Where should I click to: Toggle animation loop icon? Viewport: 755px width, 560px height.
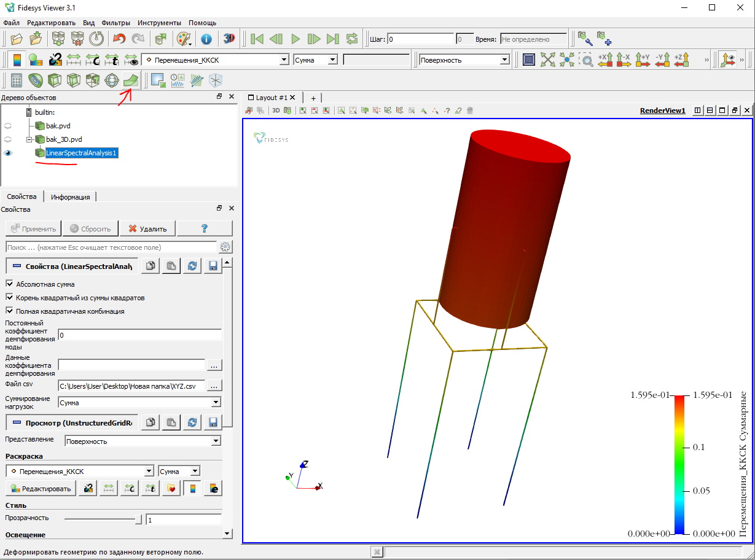click(x=351, y=39)
